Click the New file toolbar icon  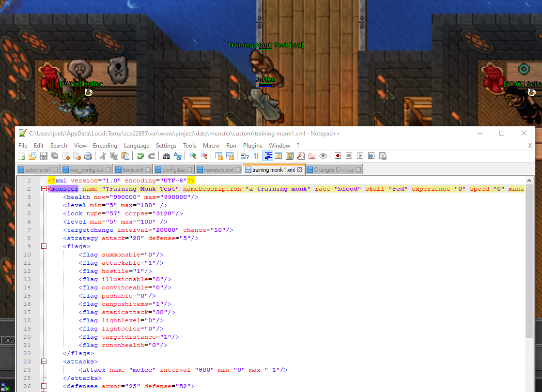(21, 156)
